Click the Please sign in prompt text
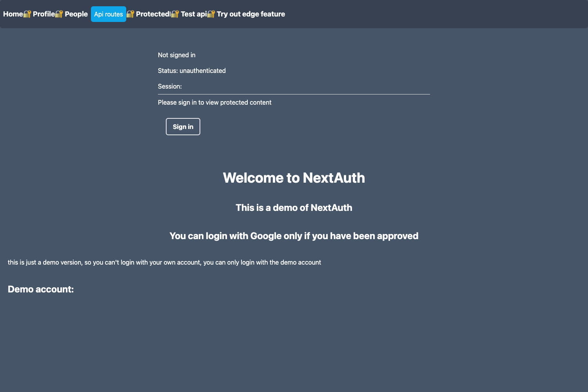Viewport: 588px width, 392px height. click(x=214, y=102)
